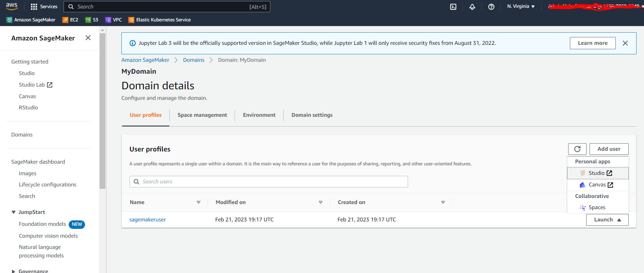Open Studio in the sidebar
644x273 pixels.
[27, 73]
